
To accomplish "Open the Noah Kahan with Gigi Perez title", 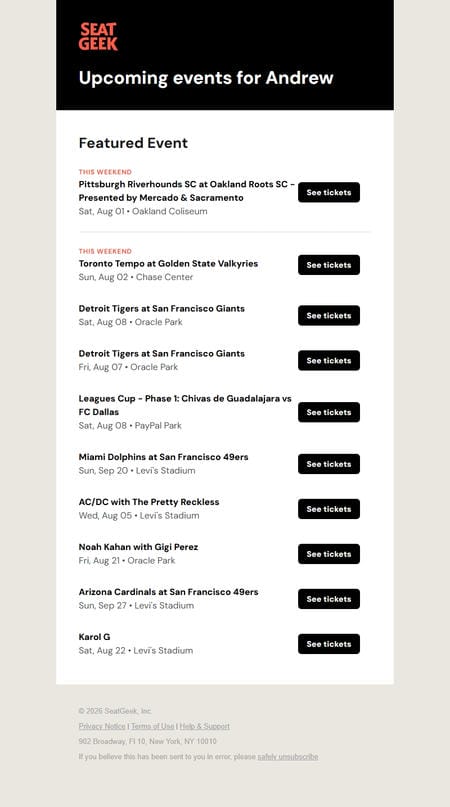I will (139, 547).
